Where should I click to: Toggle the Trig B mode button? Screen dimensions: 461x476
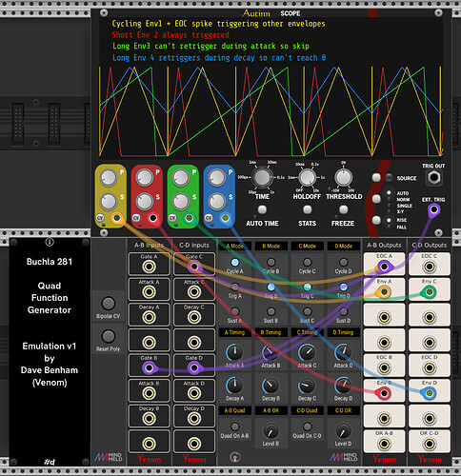click(x=271, y=288)
